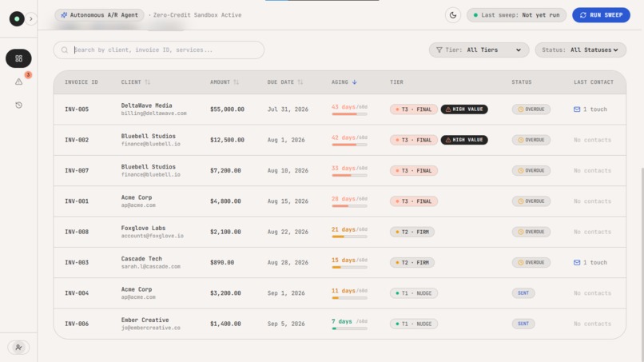644x362 pixels.
Task: Click the Overdue status of INV-003
Action: pos(531,263)
